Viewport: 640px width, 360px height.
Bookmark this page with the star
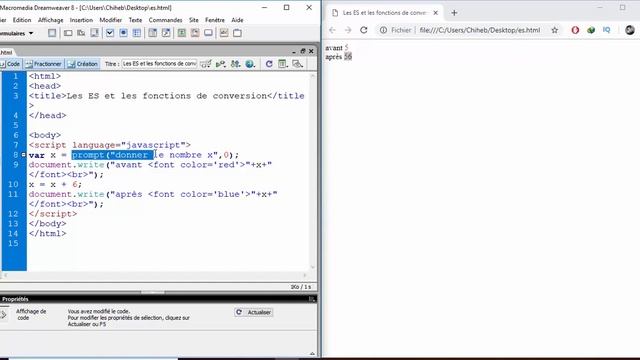click(555, 30)
